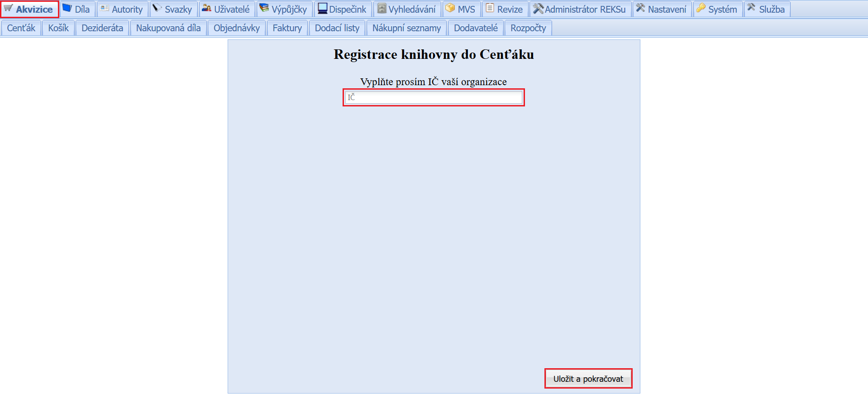868x399 pixels.
Task: Click the checklist icon for Revize
Action: 490,8
